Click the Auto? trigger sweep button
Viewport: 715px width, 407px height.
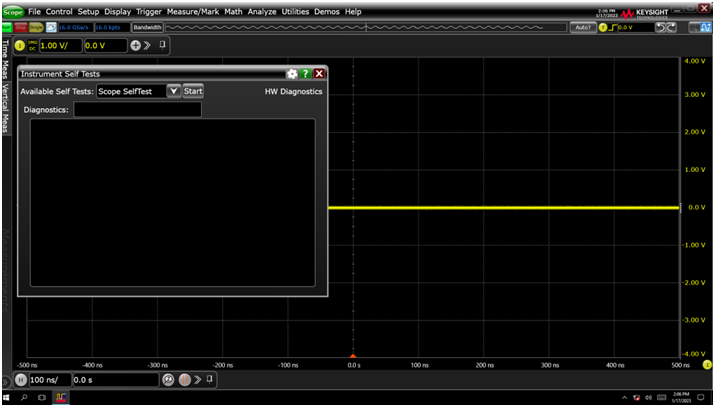(x=583, y=27)
